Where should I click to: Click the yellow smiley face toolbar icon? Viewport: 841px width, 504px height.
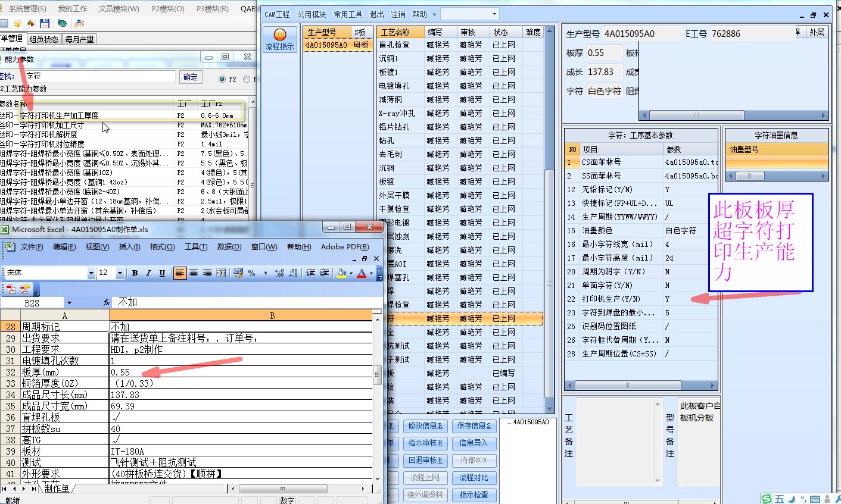tap(17, 23)
